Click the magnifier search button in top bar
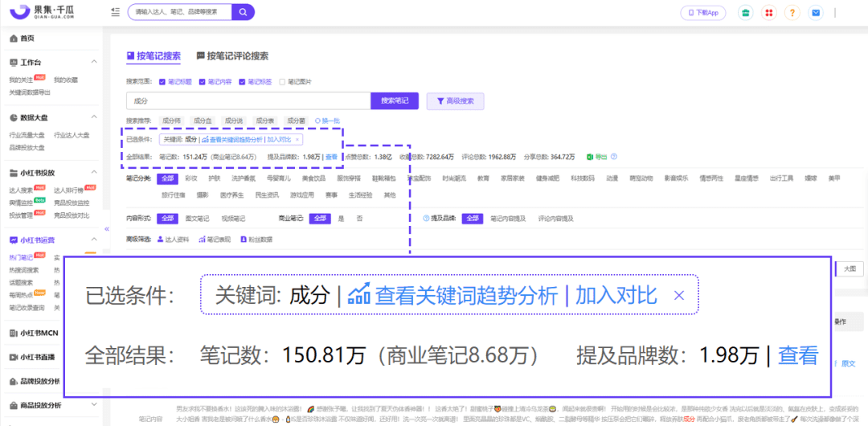 click(x=243, y=12)
